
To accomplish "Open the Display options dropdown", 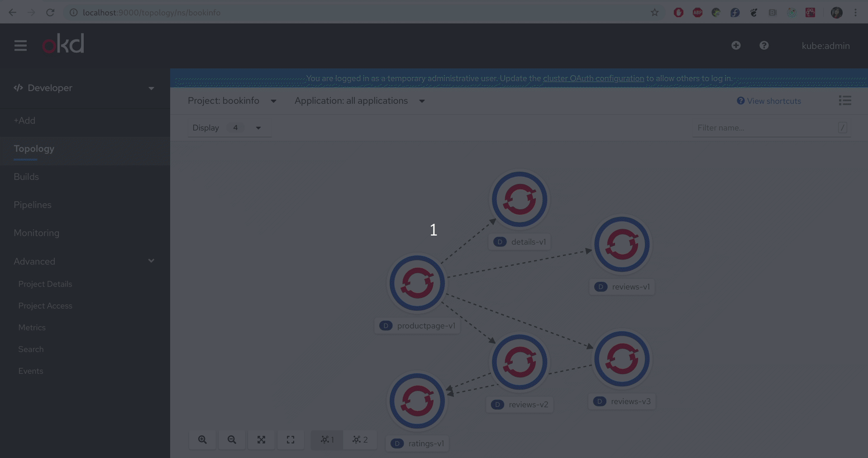I will tap(229, 128).
